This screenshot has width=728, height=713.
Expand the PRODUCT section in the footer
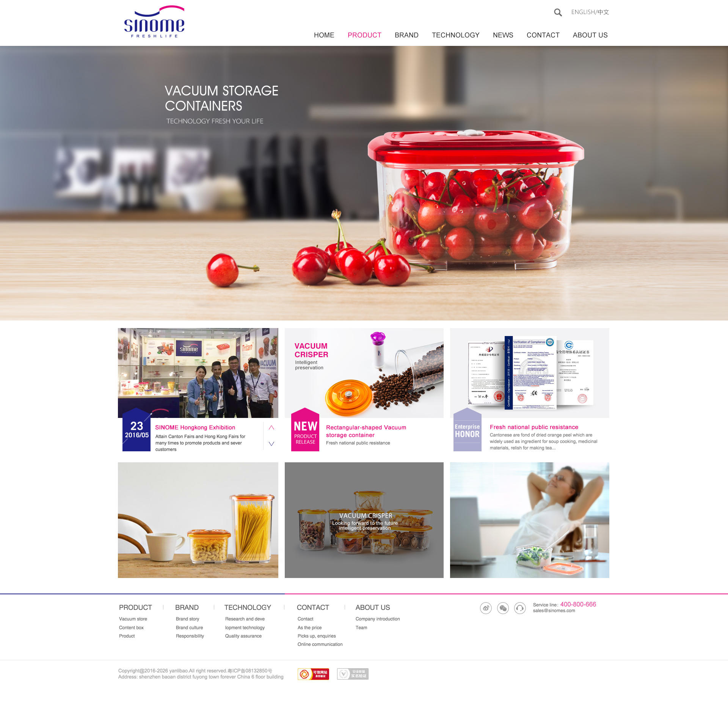pos(135,607)
